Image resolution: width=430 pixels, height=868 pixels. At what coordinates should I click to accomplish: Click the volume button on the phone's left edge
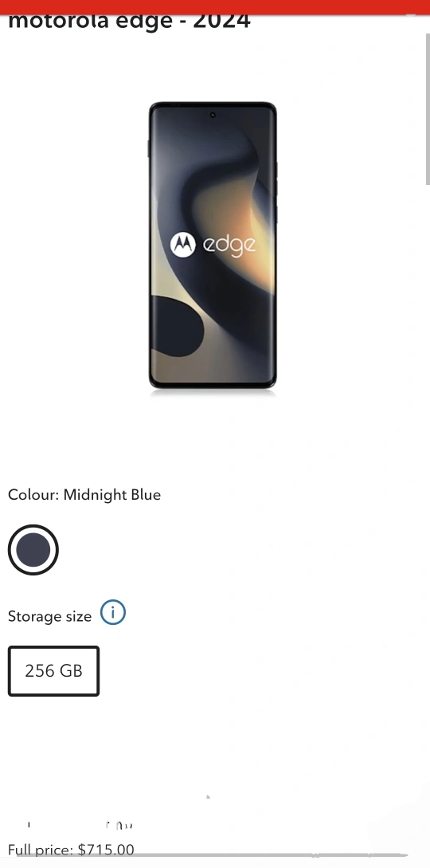pos(149,148)
